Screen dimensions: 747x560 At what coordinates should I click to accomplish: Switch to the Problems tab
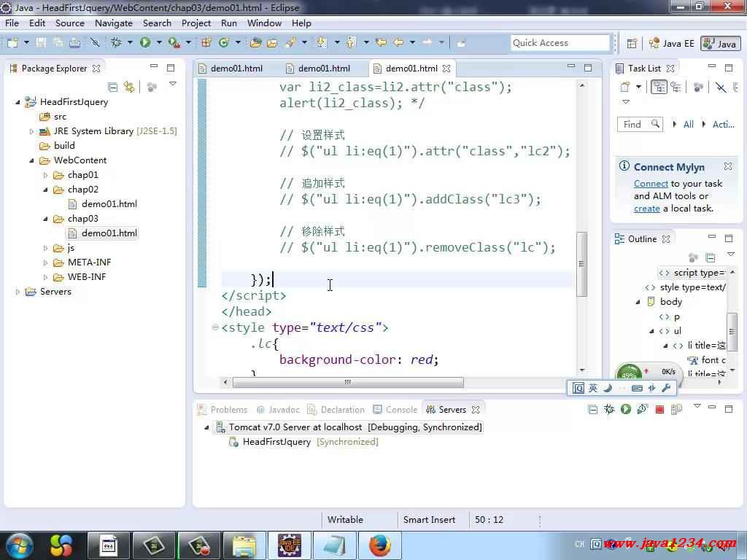click(222, 410)
